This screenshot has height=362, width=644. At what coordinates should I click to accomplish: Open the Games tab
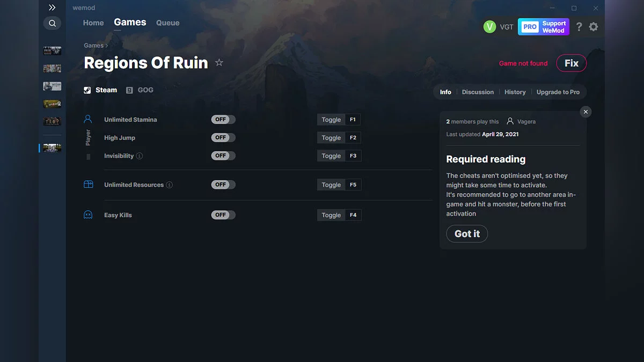(x=130, y=22)
